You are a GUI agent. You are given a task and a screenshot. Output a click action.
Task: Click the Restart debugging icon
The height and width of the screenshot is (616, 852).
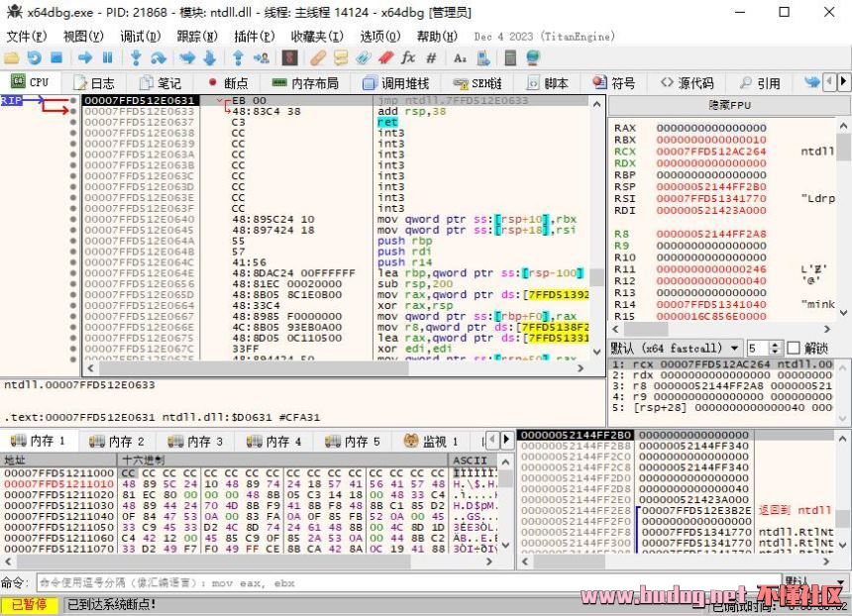[35, 58]
